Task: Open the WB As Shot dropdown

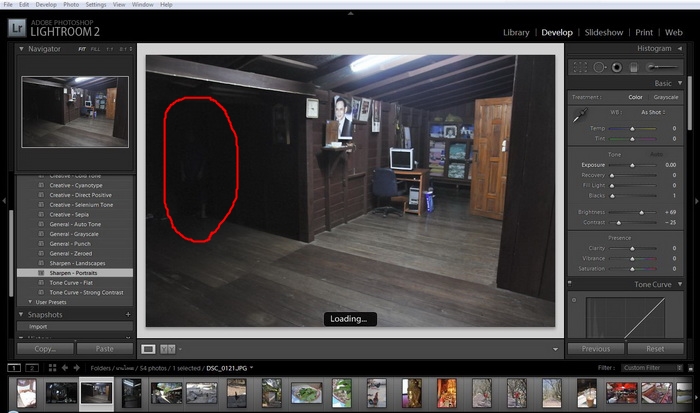Action: (x=653, y=112)
